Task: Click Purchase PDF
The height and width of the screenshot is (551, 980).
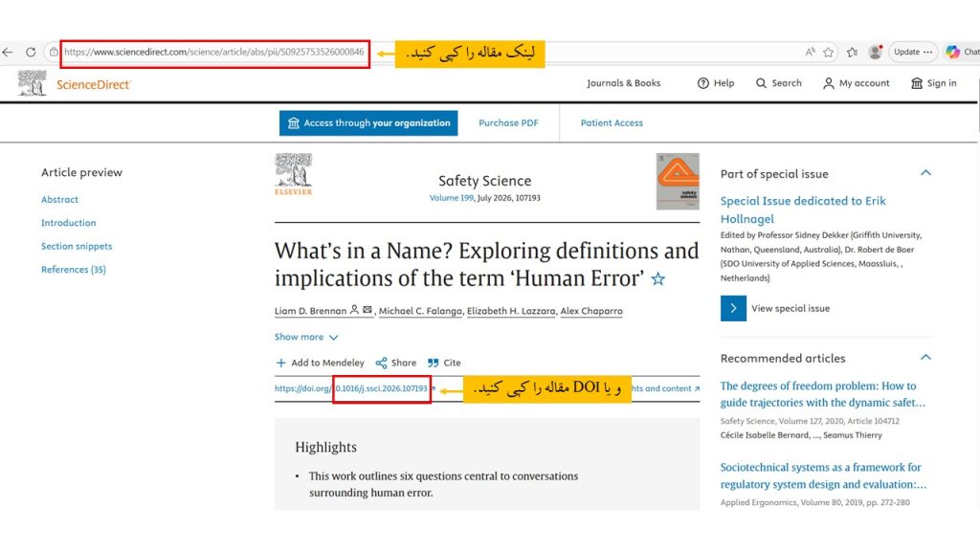Action: pos(508,123)
